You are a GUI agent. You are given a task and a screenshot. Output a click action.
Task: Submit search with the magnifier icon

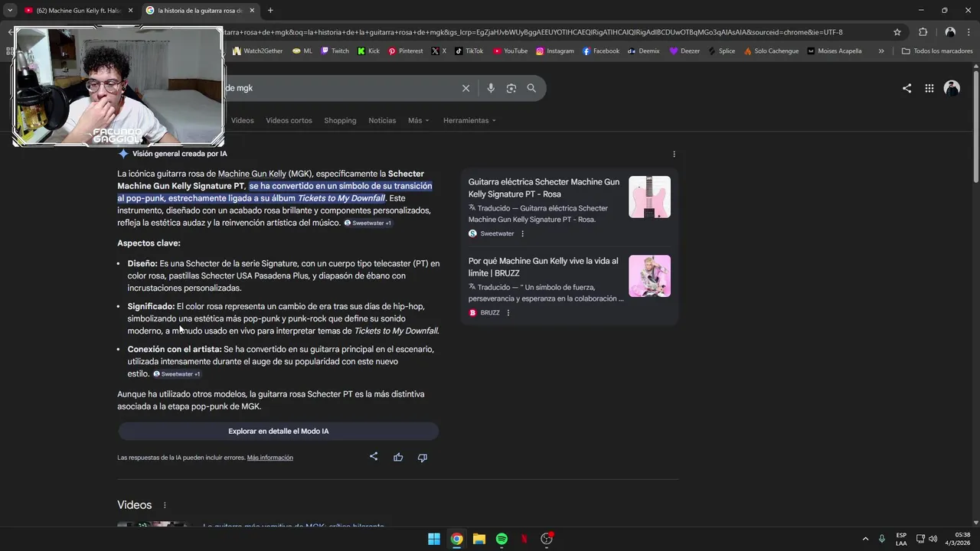pos(531,88)
